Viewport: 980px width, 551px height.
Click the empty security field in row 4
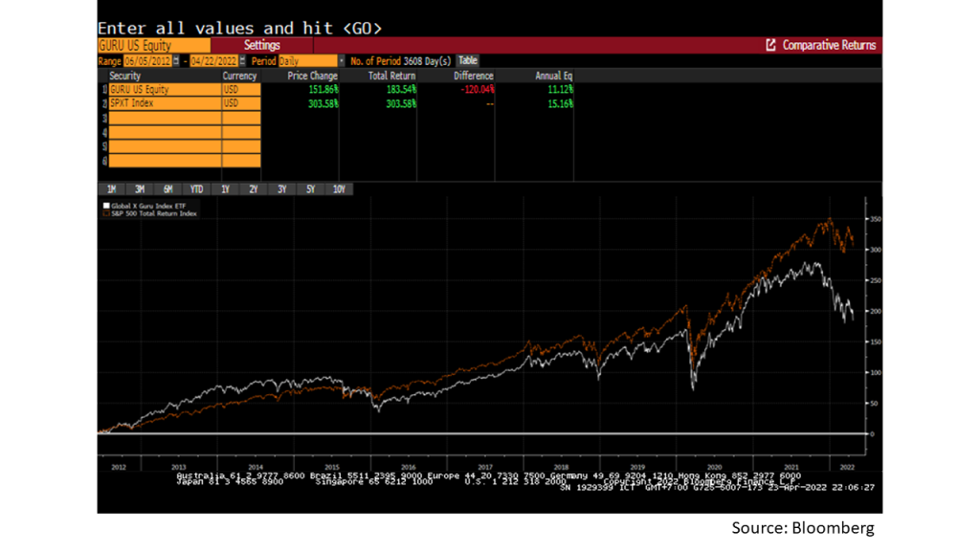[165, 132]
